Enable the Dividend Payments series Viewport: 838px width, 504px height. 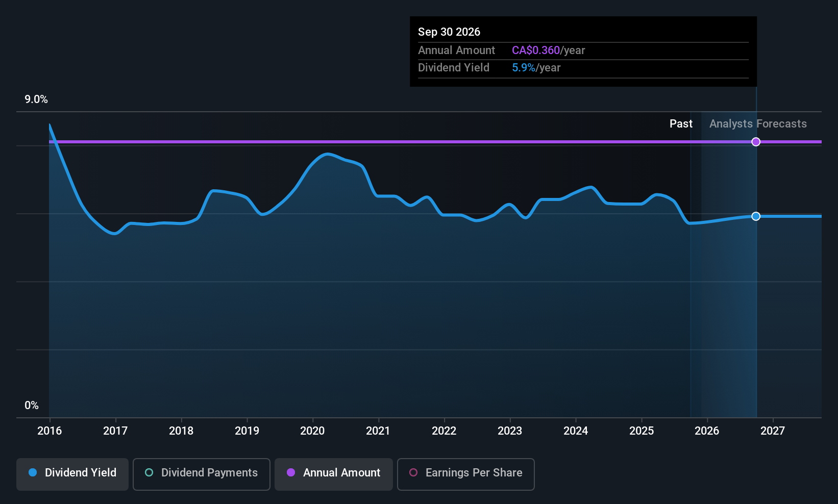point(202,474)
